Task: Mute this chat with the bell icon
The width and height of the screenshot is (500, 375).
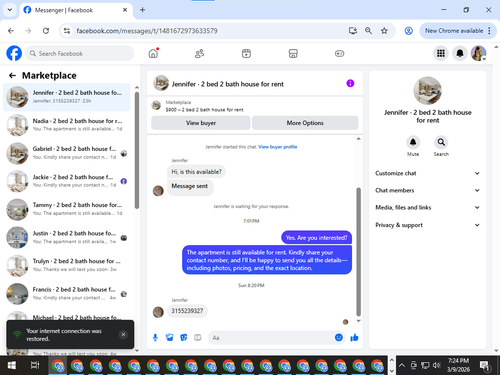Action: (413, 142)
